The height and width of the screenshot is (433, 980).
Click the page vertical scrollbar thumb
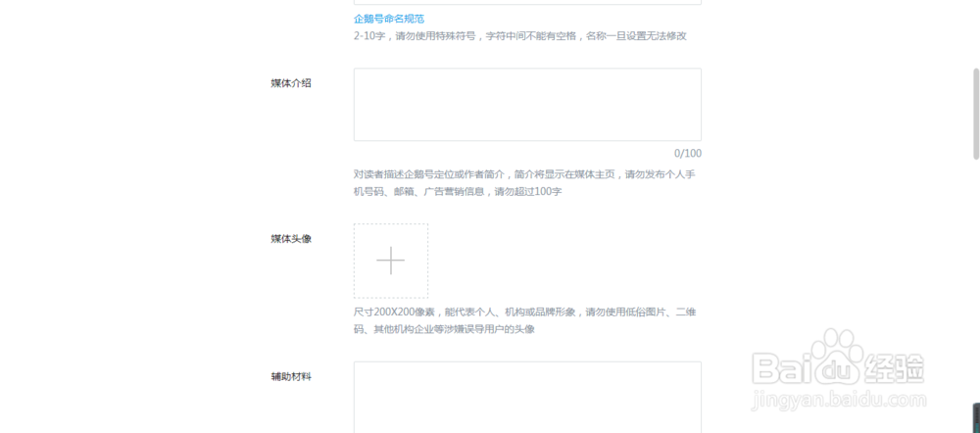click(x=976, y=114)
